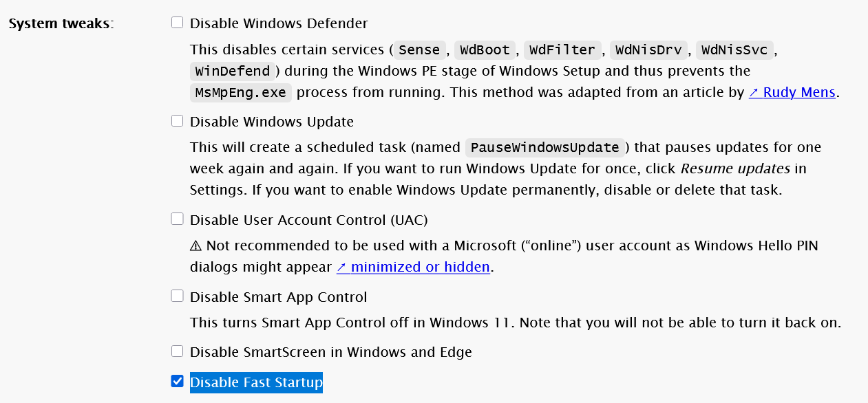Viewport: 868px width, 403px height.
Task: Click the MsMpEng.exe process name
Action: coord(241,92)
